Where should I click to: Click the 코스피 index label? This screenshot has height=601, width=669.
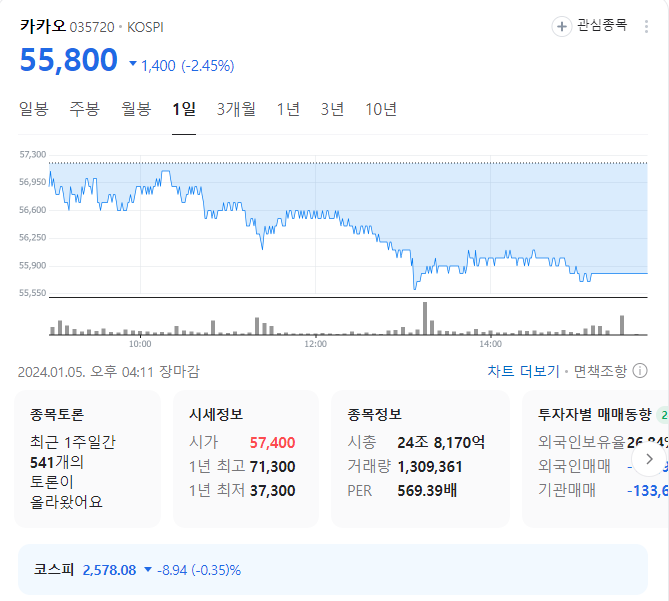pos(54,569)
